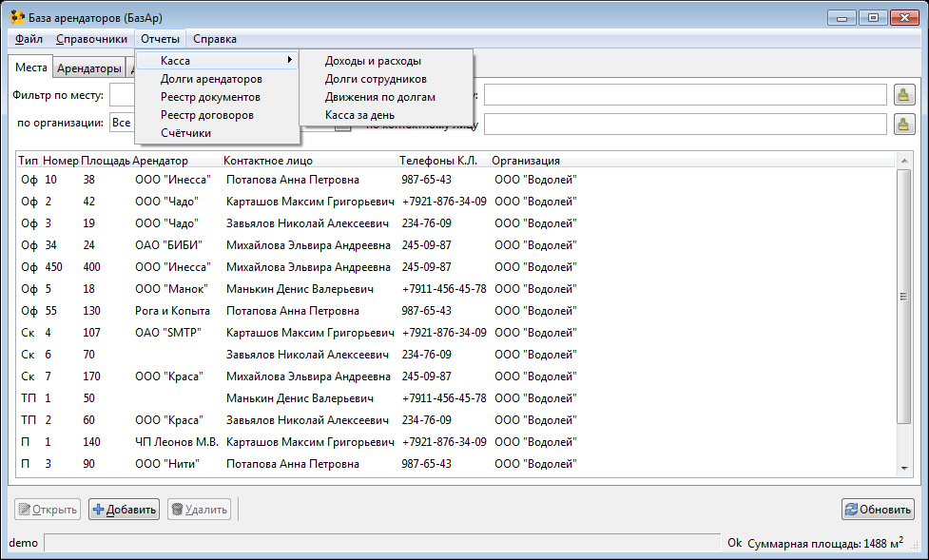Click the window resize grip in status bar
This screenshot has height=560, width=929.
(914, 546)
